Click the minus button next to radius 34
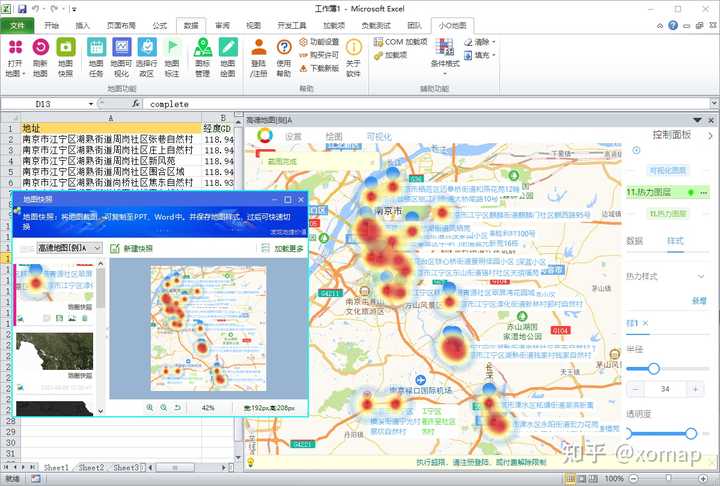Image resolution: width=720 pixels, height=486 pixels. coord(636,389)
